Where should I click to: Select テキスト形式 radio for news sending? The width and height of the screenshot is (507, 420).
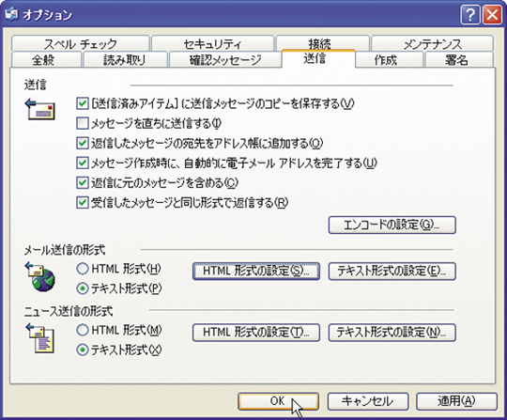coord(82,350)
